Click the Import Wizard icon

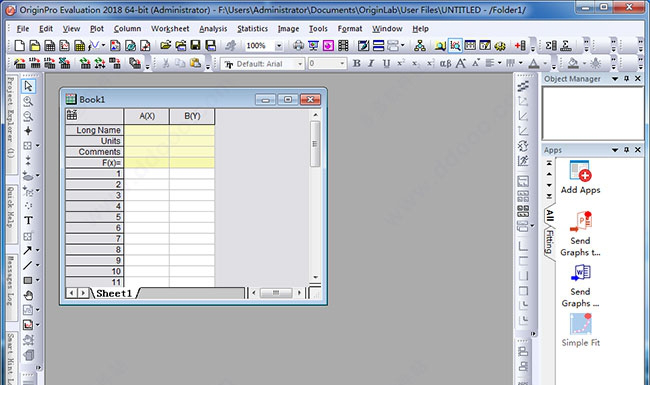[19, 63]
